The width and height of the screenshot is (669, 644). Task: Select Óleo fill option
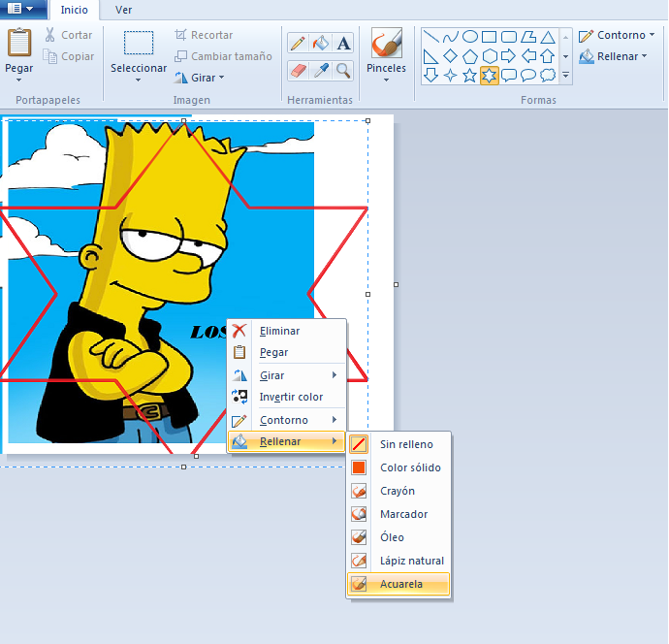(398, 537)
